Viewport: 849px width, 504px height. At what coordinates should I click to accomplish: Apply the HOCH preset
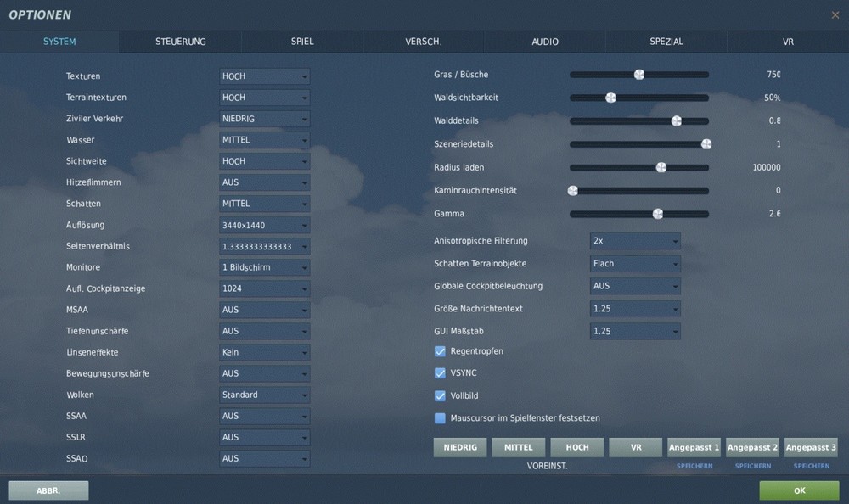pos(576,447)
